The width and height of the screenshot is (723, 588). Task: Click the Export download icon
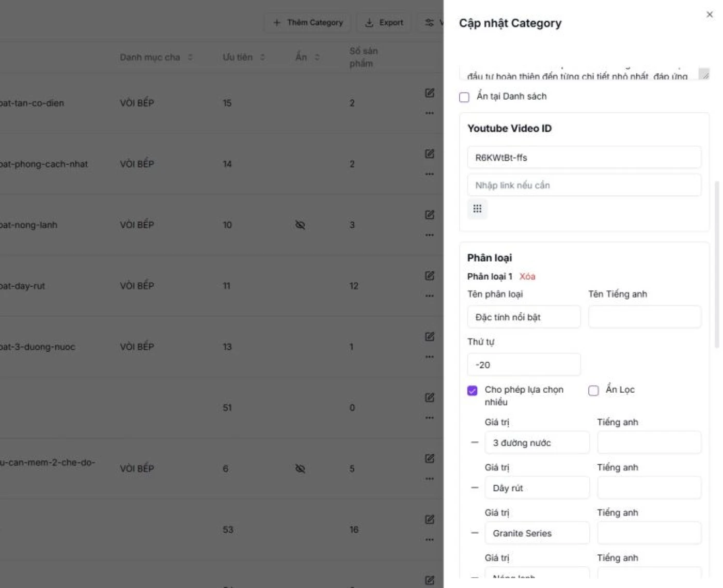369,22
